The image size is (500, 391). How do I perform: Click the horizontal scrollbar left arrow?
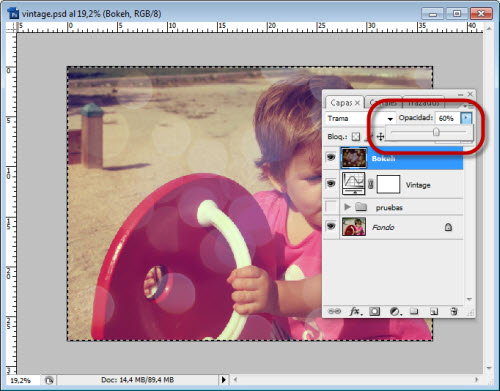[x=235, y=380]
